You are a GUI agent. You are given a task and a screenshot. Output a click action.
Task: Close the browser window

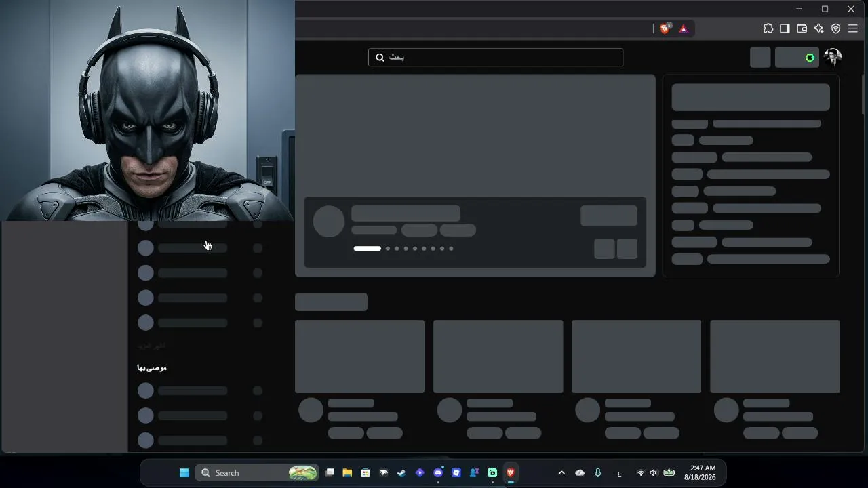(851, 9)
